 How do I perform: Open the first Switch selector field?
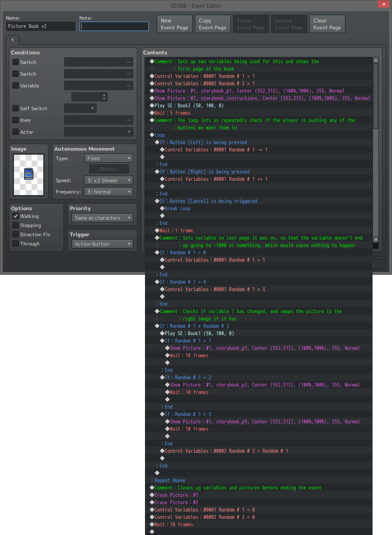point(99,62)
